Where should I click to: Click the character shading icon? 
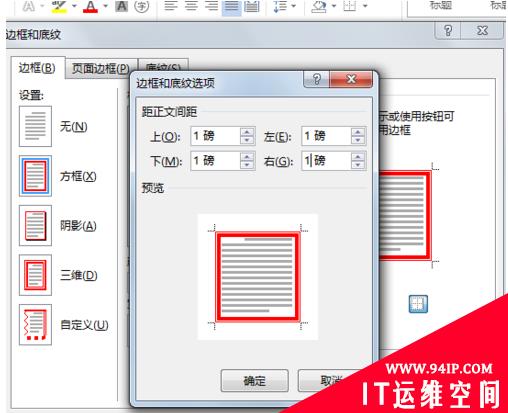pyautogui.click(x=121, y=6)
